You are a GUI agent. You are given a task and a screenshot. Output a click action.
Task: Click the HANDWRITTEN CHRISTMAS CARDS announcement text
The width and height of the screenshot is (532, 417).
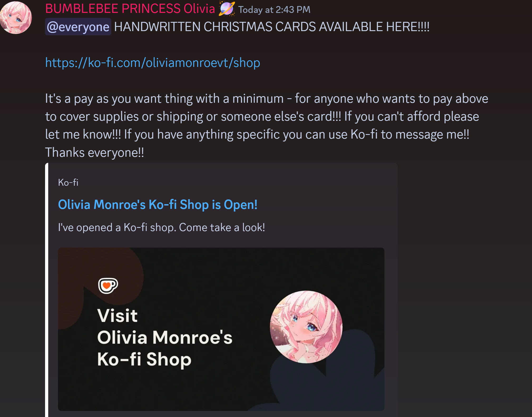pos(272,27)
